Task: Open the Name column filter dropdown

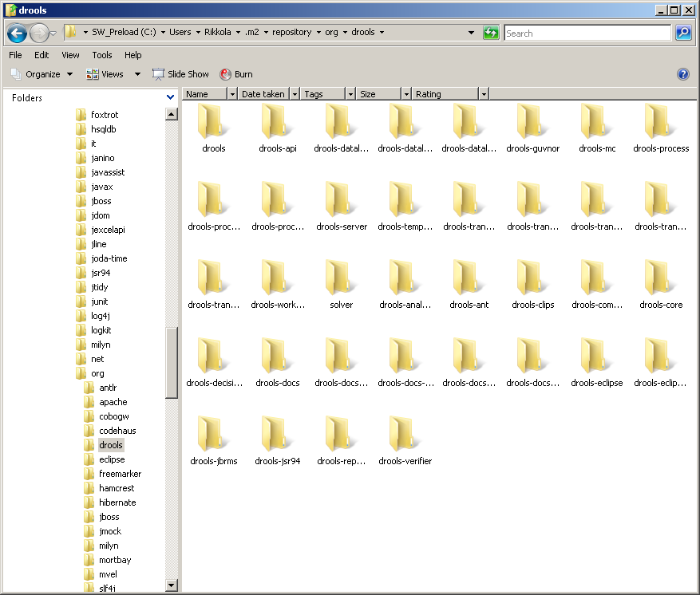Action: (232, 93)
